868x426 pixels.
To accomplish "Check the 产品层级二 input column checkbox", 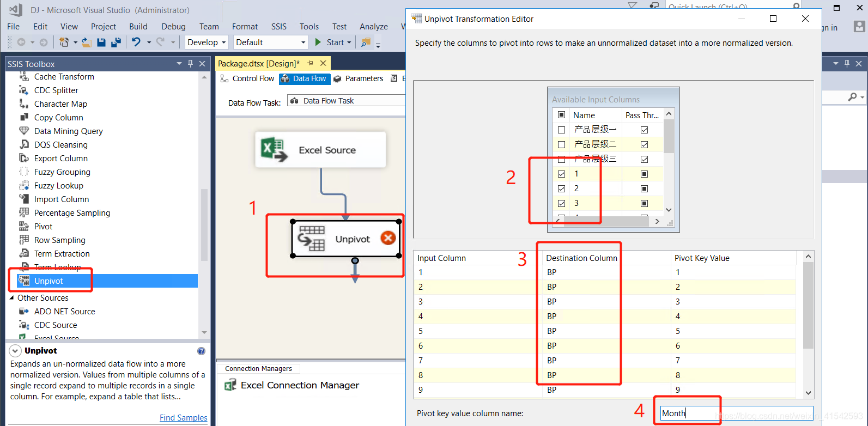I will pos(561,144).
